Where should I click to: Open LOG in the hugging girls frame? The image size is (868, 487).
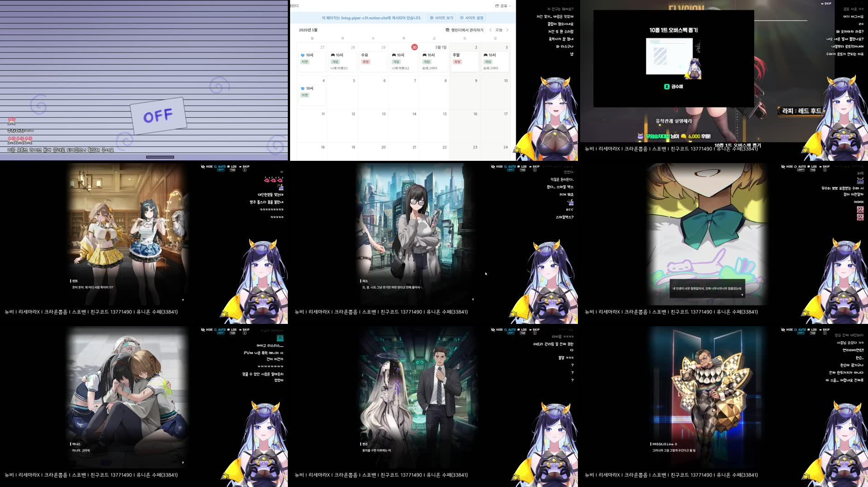[x=232, y=330]
